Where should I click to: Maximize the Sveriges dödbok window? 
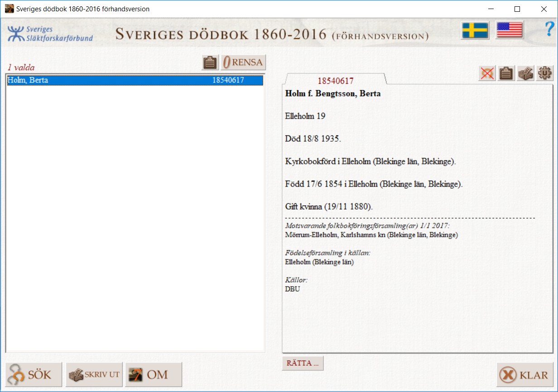(x=517, y=9)
